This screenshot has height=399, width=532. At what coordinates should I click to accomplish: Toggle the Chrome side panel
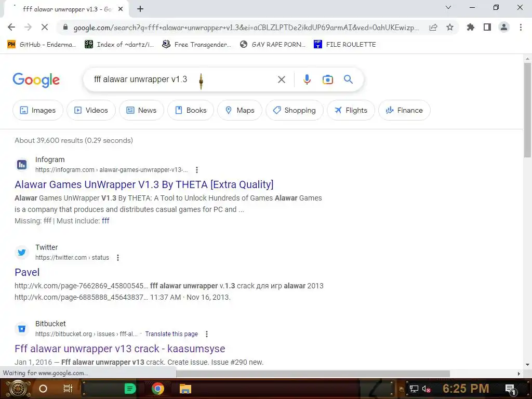(487, 27)
